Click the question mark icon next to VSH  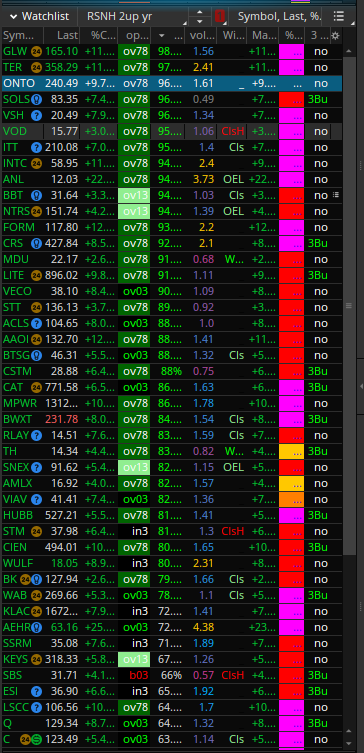coord(36,115)
